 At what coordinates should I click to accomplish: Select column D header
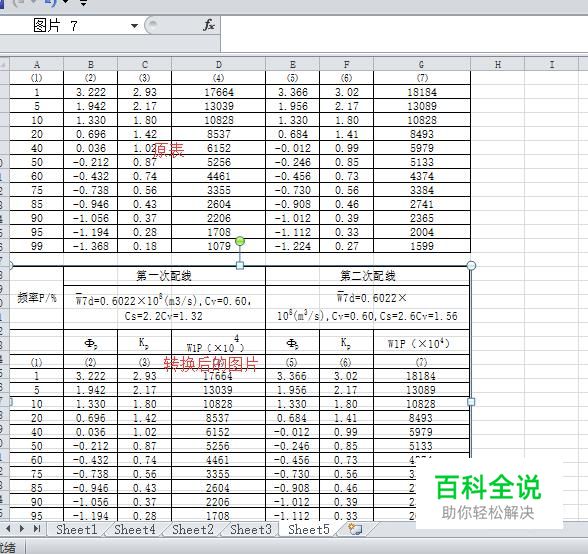[x=218, y=65]
